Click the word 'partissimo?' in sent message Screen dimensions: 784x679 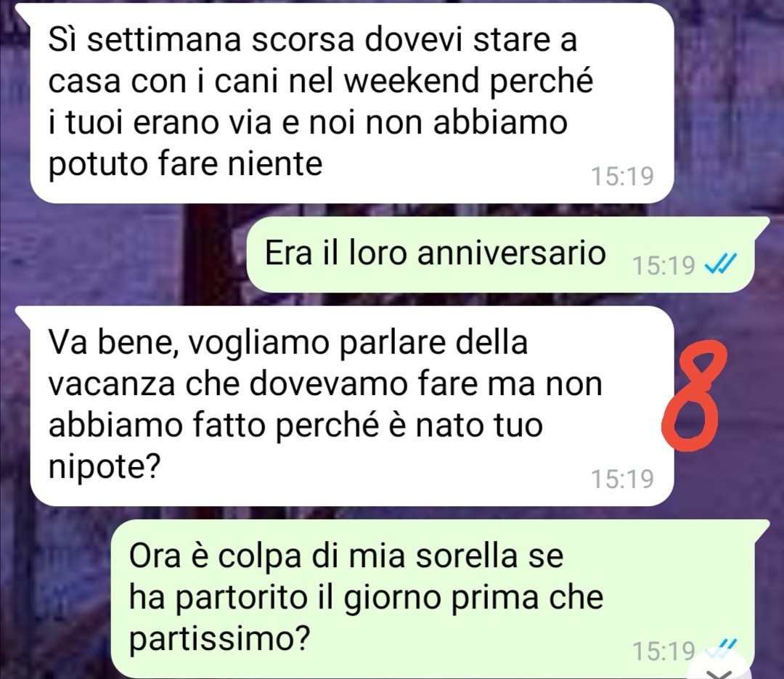tap(220, 640)
